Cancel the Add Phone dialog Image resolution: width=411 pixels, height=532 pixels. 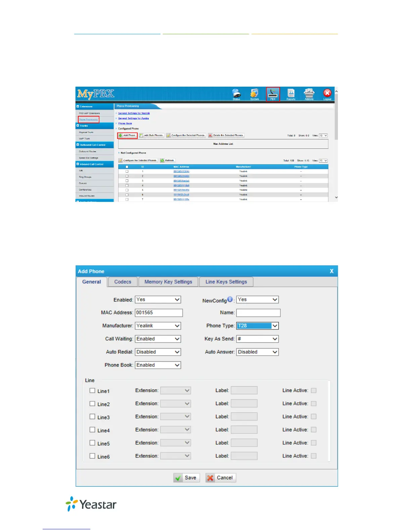[x=221, y=478]
